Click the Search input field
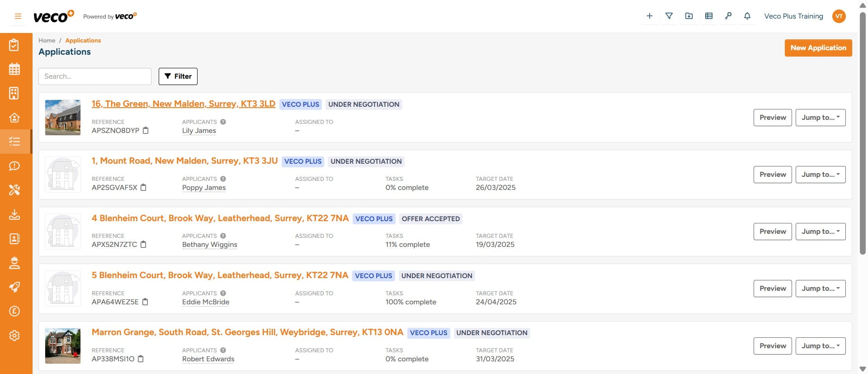The width and height of the screenshot is (868, 374). [x=95, y=76]
